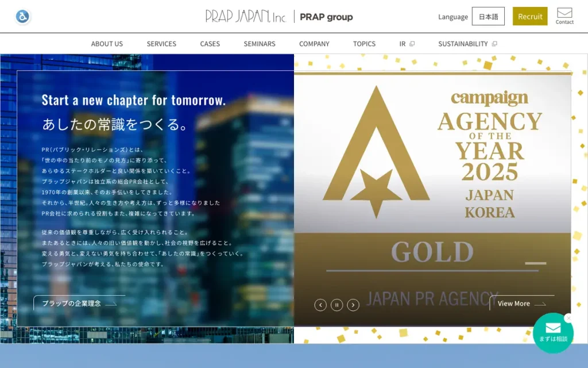The width and height of the screenshot is (588, 368).
Task: Click external-link icon beside SUSTAINABILITY
Action: pyautogui.click(x=494, y=44)
